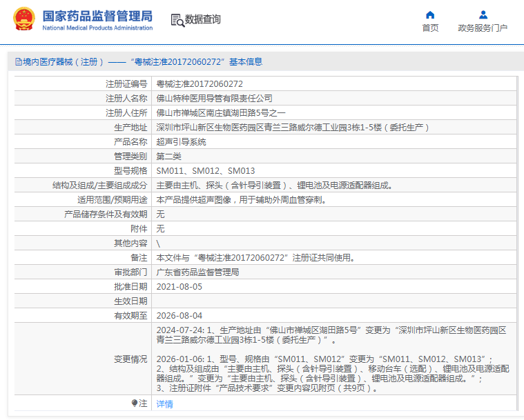Click the house icon above 首页
The width and height of the screenshot is (524, 420).
pyautogui.click(x=430, y=14)
